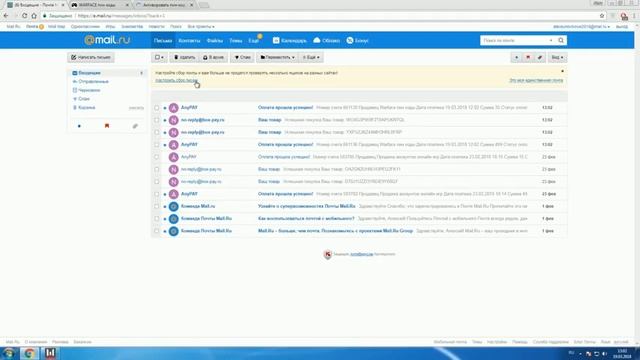The height and width of the screenshot is (360, 640).
Task: Click the magnifier search icon
Action: pos(561,40)
